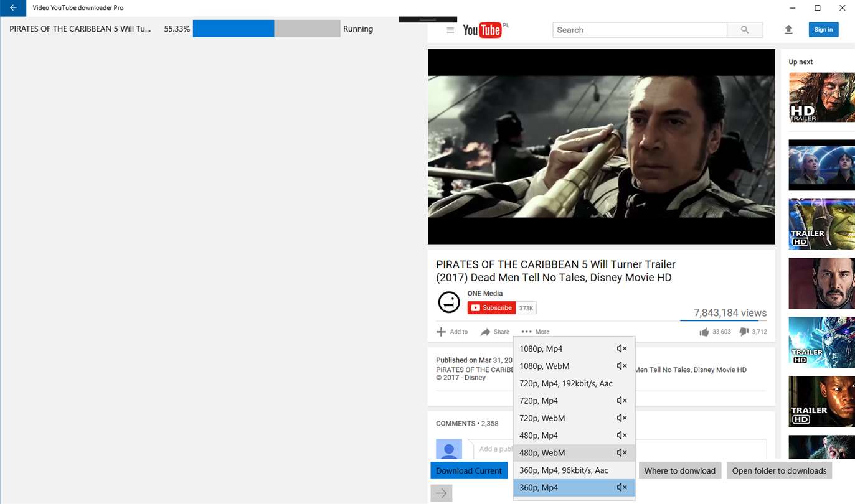This screenshot has width=855, height=504.
Task: Click the muted icon on 1080p, WebM
Action: (621, 366)
